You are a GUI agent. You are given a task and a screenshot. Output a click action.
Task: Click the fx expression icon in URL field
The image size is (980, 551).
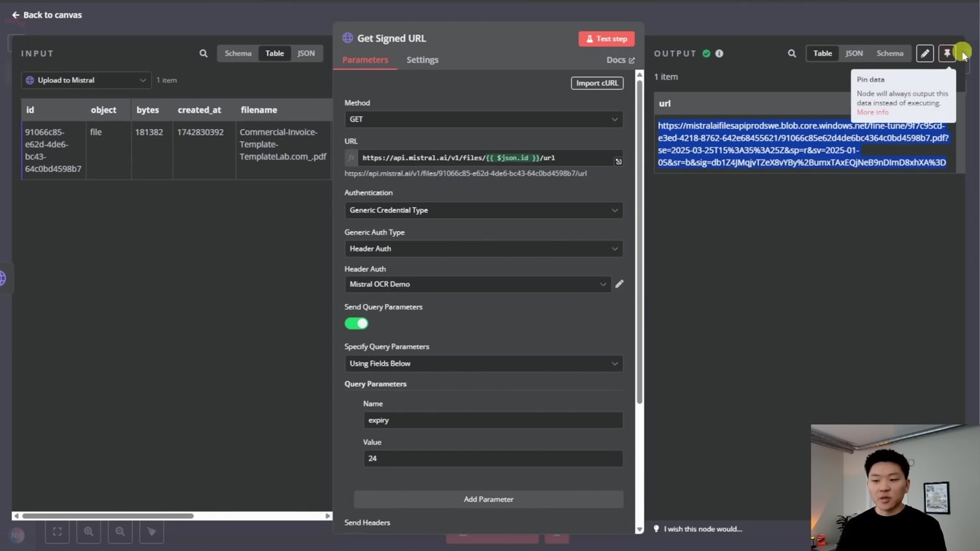(351, 157)
